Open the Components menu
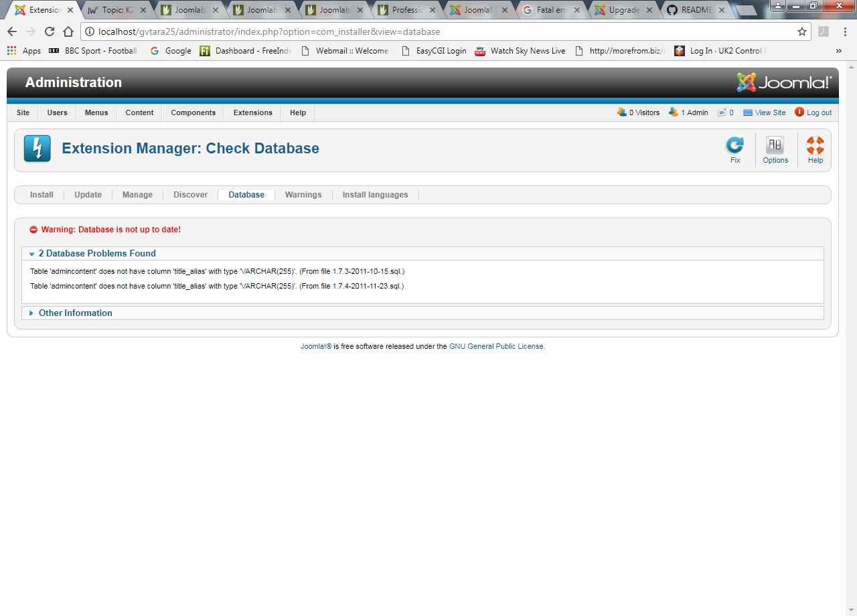Image resolution: width=857 pixels, height=616 pixels. click(x=193, y=112)
